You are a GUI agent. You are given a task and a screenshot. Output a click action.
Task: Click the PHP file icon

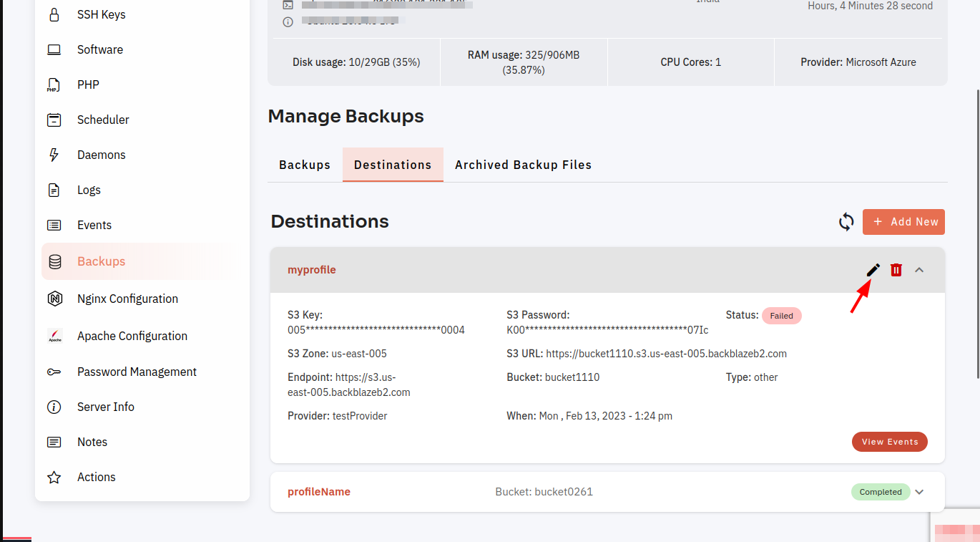53,84
